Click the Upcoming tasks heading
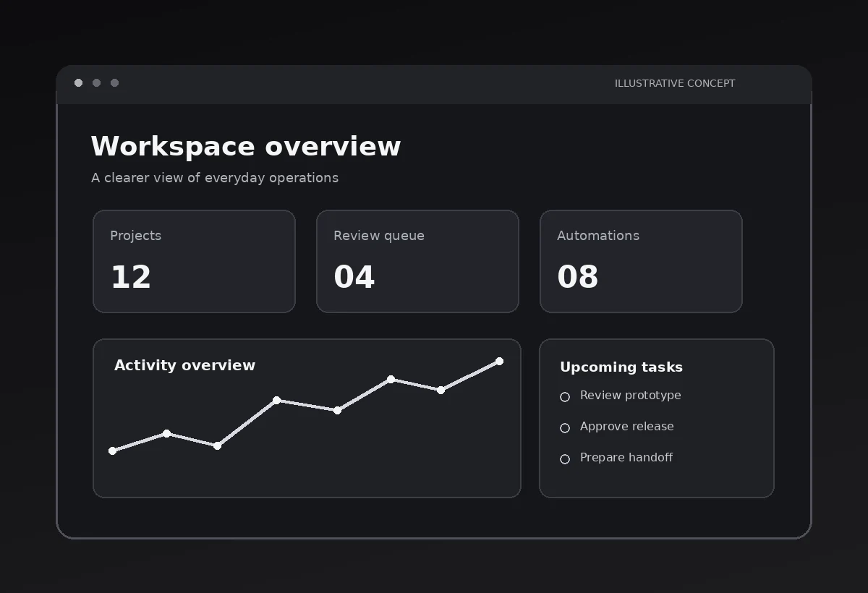The width and height of the screenshot is (868, 593). [621, 367]
